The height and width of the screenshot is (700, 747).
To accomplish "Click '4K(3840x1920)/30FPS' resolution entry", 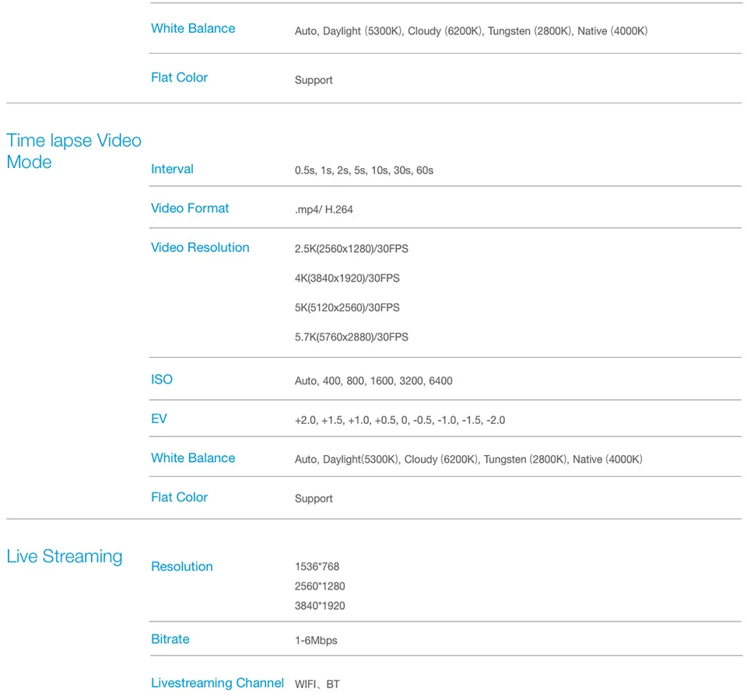I will [347, 278].
